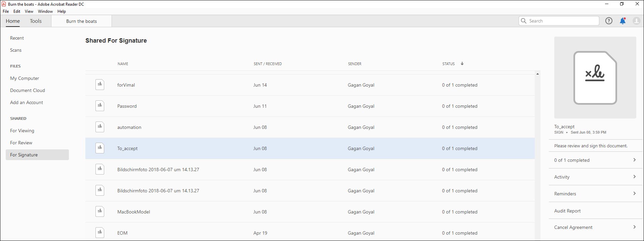The width and height of the screenshot is (644, 241).
Task: Open Scans in the sidebar
Action: [x=16, y=50]
